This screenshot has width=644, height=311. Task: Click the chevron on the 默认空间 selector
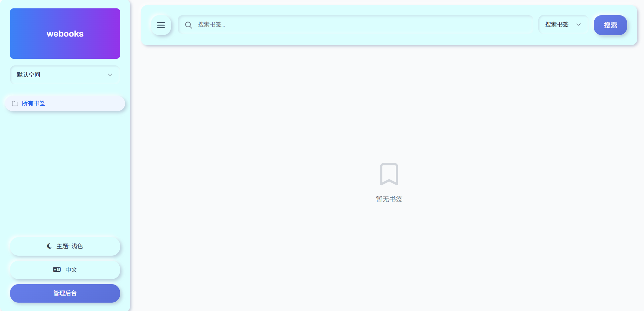coord(110,74)
